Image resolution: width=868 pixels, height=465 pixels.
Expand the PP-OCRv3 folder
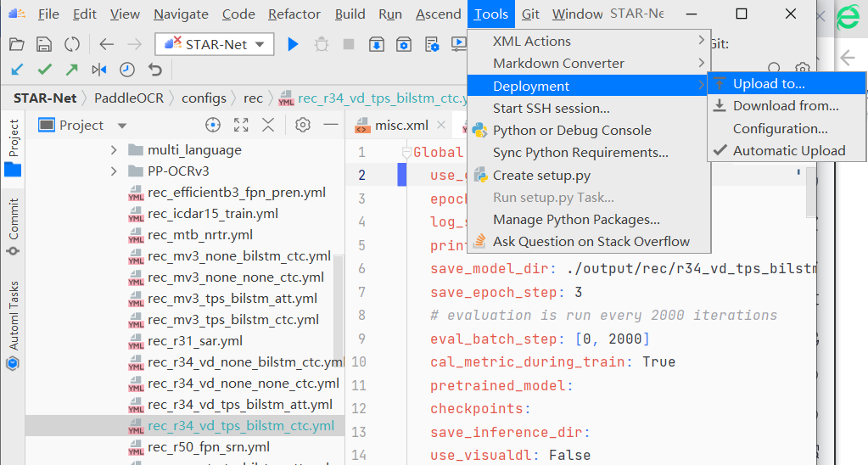115,171
